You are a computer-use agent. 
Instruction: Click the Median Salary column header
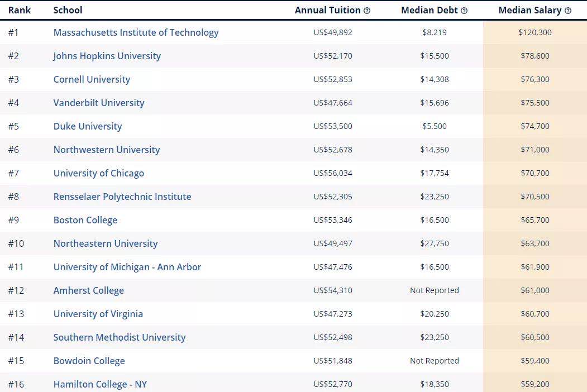529,11
